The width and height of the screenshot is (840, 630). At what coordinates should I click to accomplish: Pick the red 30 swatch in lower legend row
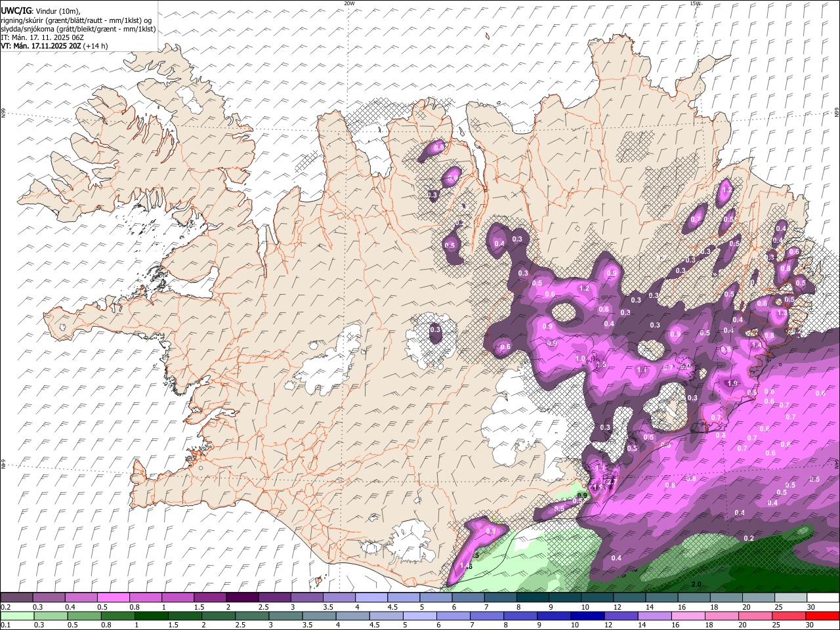tap(823, 616)
